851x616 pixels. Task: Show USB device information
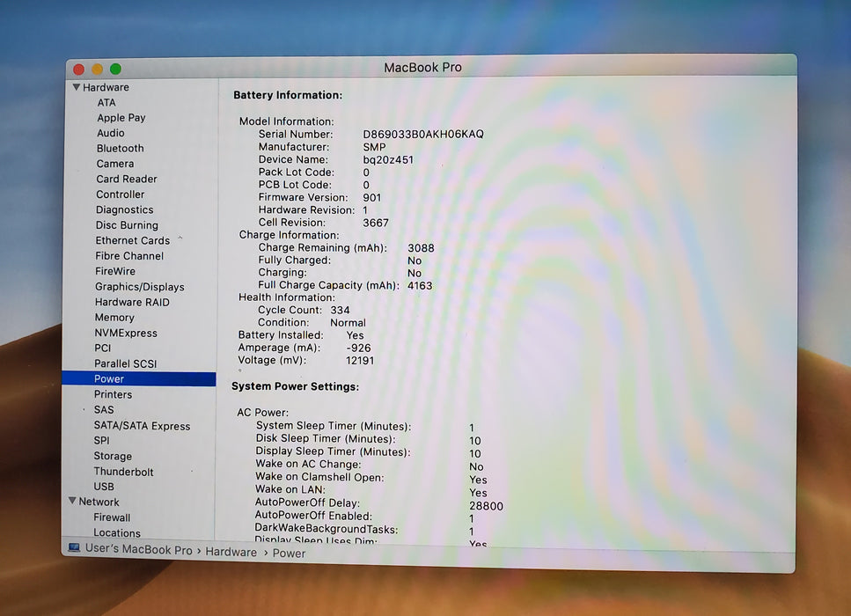(104, 487)
